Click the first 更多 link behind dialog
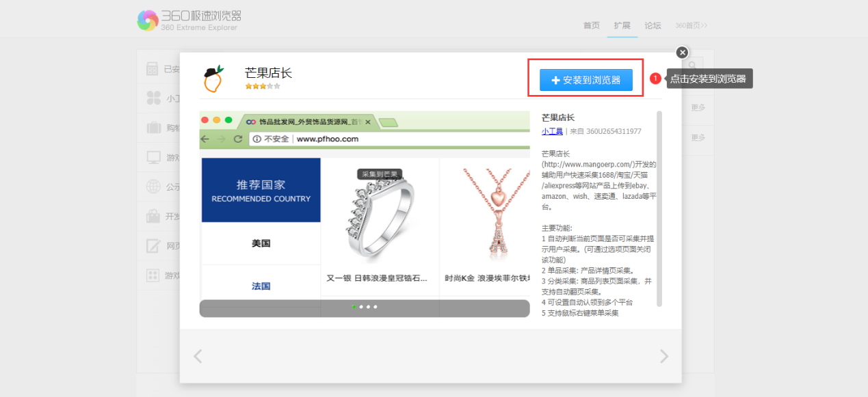Screen dimensions: 868x397 [698, 107]
